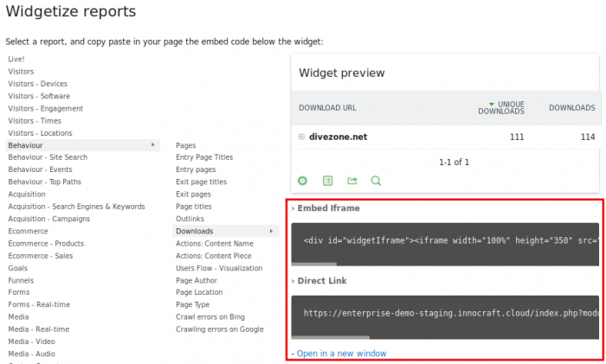Click the export data icon
This screenshot has height=364, width=606.
(351, 181)
